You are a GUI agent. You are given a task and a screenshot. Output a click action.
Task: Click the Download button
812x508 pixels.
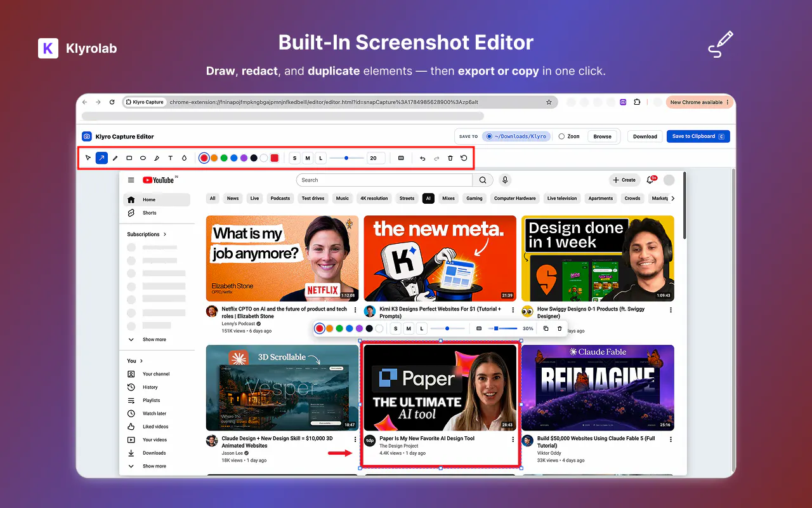(x=645, y=137)
